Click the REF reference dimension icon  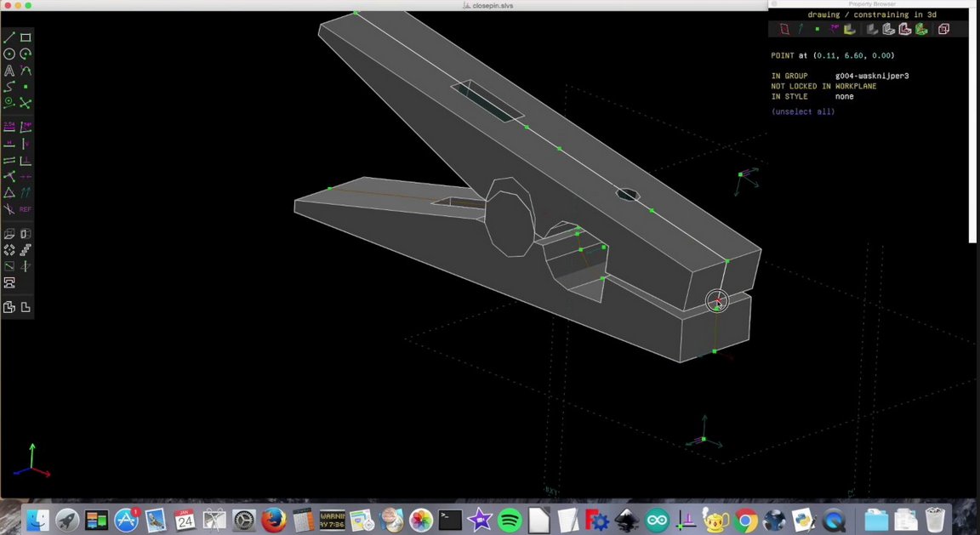26,209
